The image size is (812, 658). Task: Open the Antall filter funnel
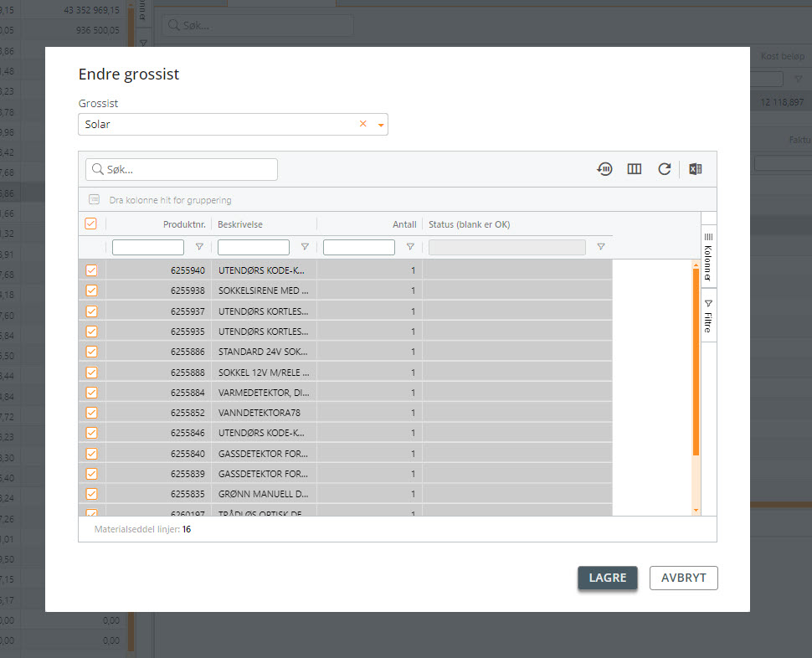(410, 247)
